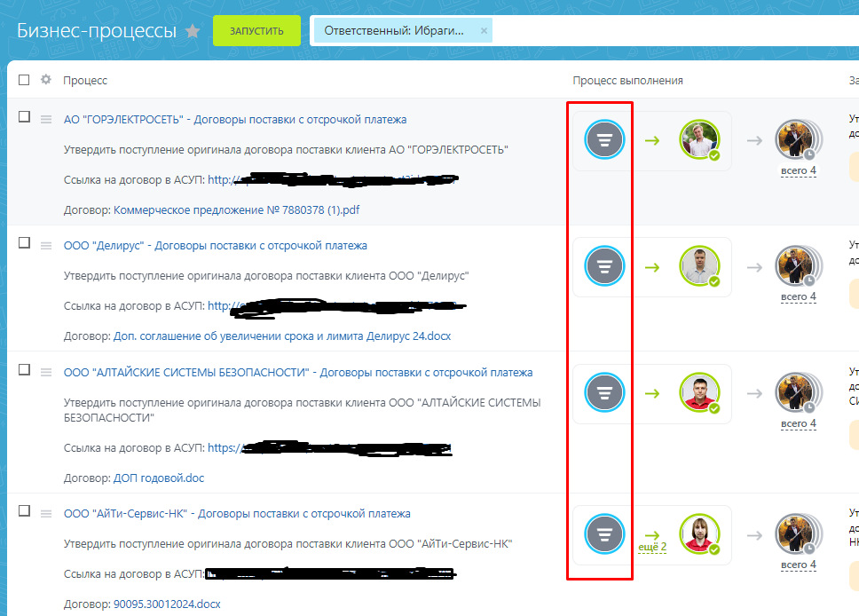Open row menu for АЛТАЙСКИЕ СИСТЕМЫ БЕЗОПАСНОСТИ process
Image resolution: width=859 pixels, height=616 pixels.
tap(46, 373)
